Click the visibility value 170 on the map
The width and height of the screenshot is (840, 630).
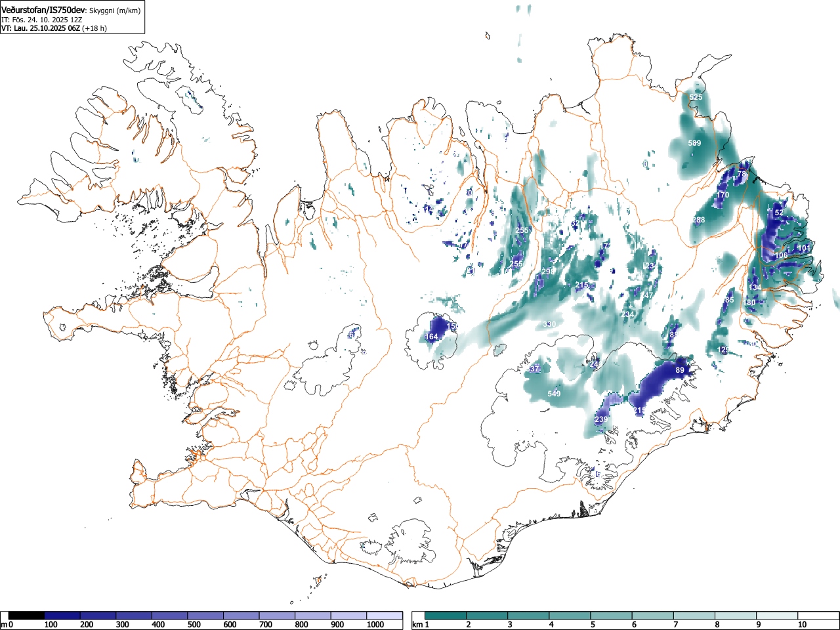723,195
